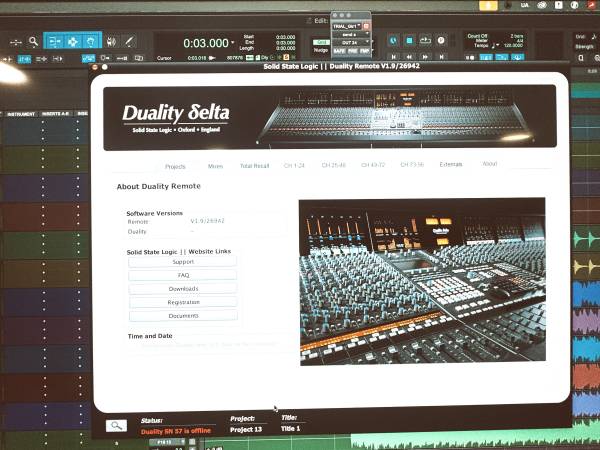Click the Downloads website link button
This screenshot has width=600, height=450.
(x=183, y=289)
